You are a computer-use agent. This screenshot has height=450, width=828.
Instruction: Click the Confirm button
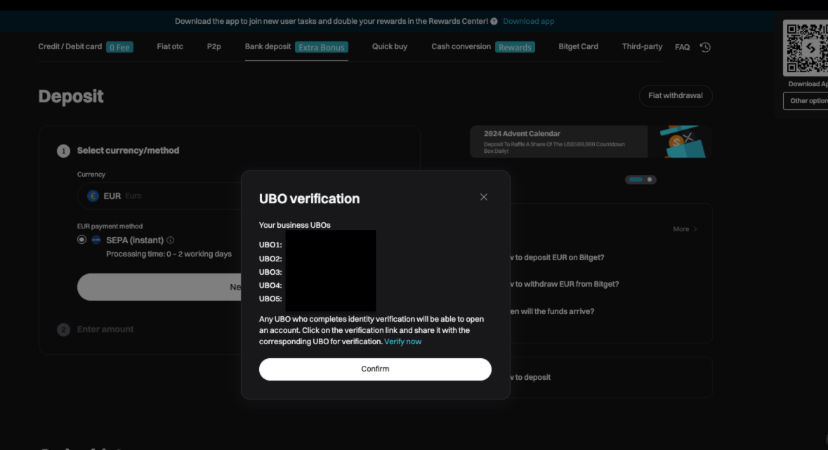tap(375, 369)
